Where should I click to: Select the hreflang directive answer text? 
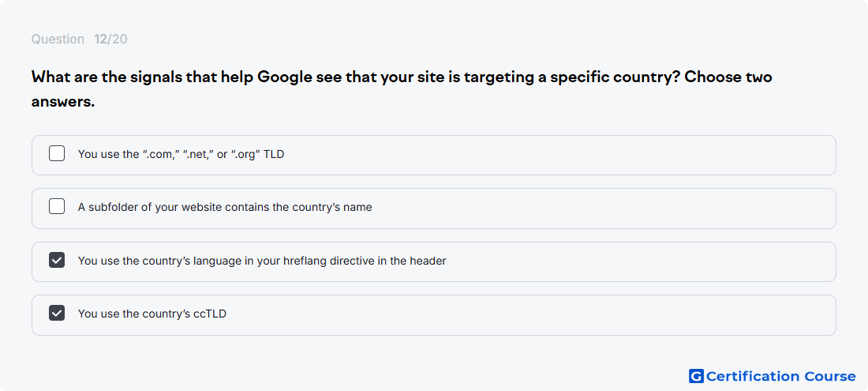(x=262, y=261)
